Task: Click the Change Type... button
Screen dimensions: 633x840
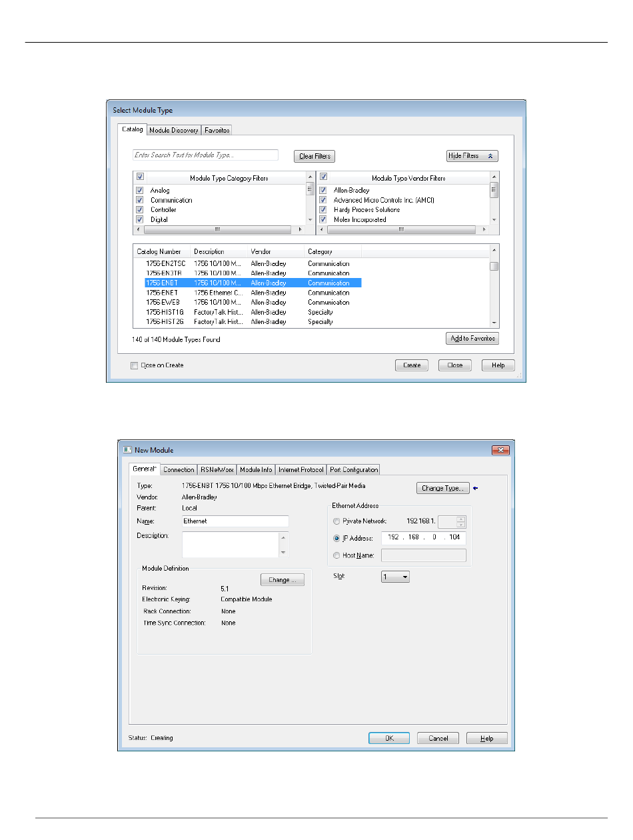Action: [443, 488]
